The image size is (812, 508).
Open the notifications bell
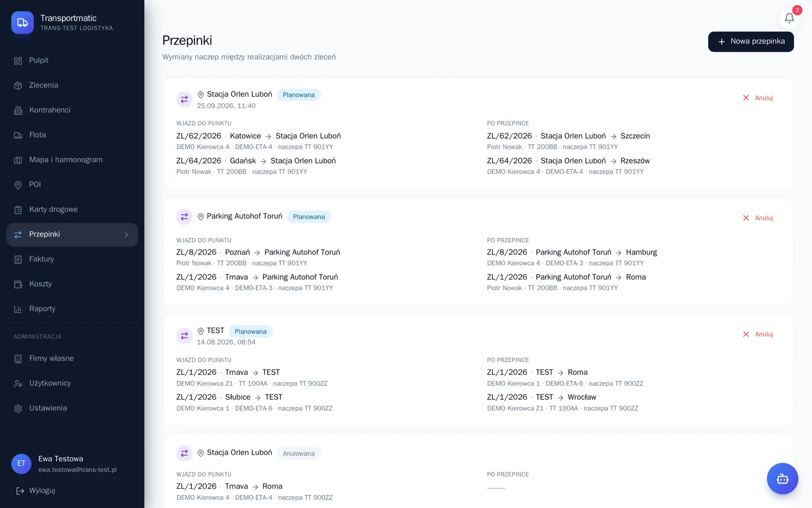click(x=789, y=18)
